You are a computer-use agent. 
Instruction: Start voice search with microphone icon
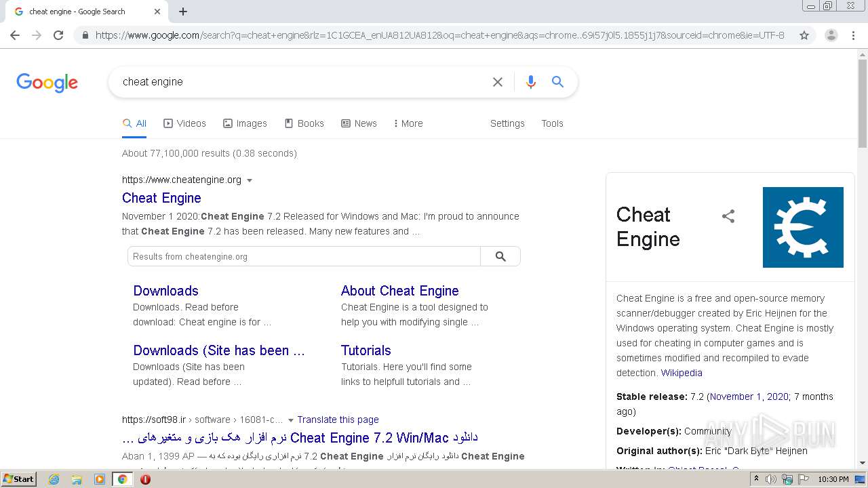(x=531, y=82)
